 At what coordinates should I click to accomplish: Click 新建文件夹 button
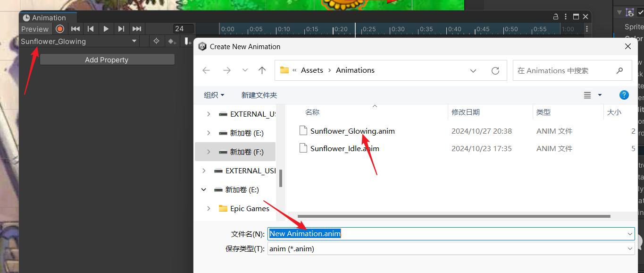point(259,95)
